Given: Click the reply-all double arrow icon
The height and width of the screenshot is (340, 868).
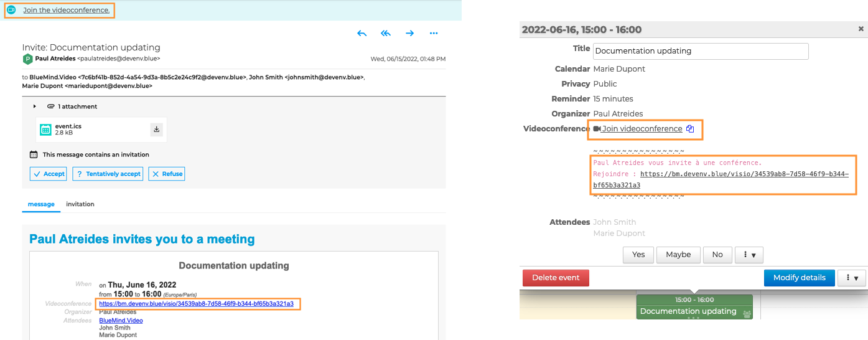Looking at the screenshot, I should [x=386, y=34].
